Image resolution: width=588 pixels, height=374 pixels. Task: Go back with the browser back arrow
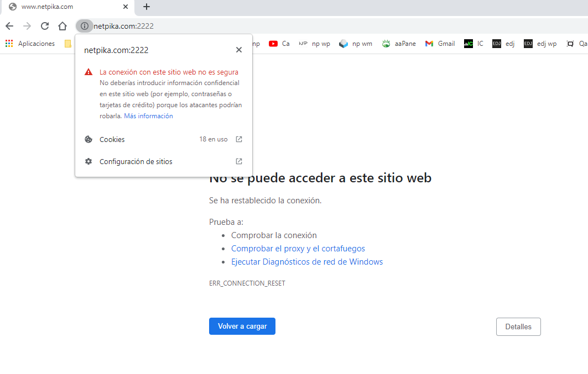click(x=9, y=26)
